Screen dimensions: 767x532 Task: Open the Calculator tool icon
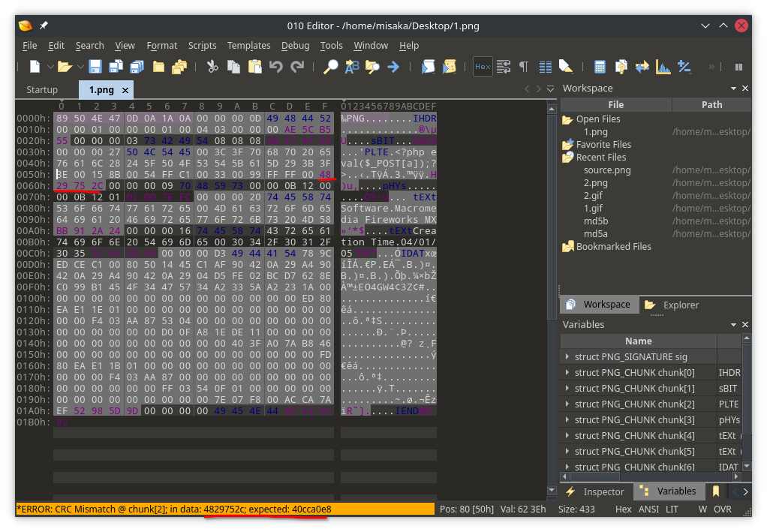point(600,67)
